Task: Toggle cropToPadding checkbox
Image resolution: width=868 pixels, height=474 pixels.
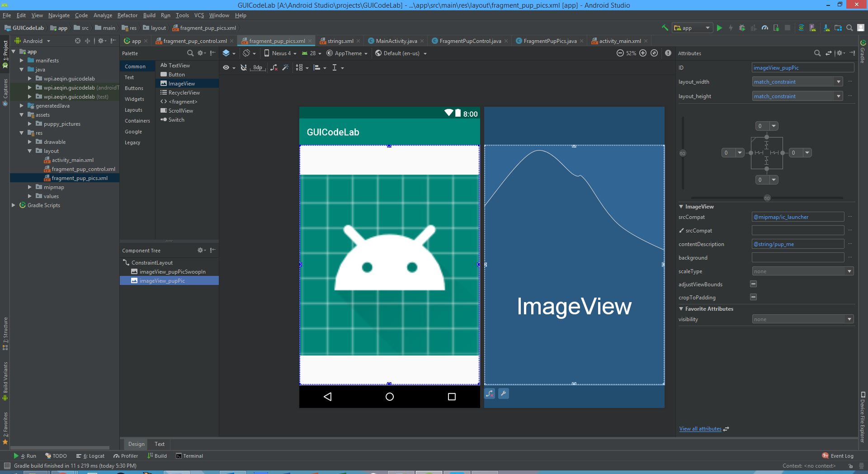Action: pyautogui.click(x=754, y=297)
